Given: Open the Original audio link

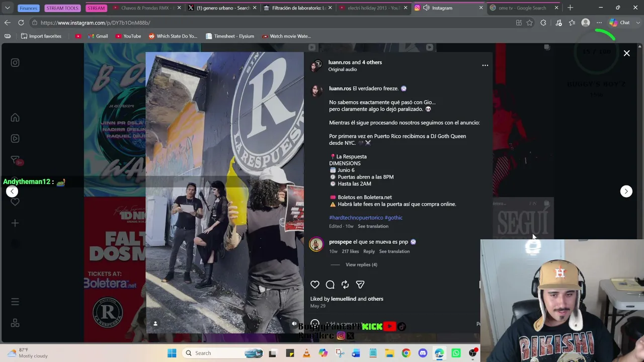Looking at the screenshot, I should 343,69.
